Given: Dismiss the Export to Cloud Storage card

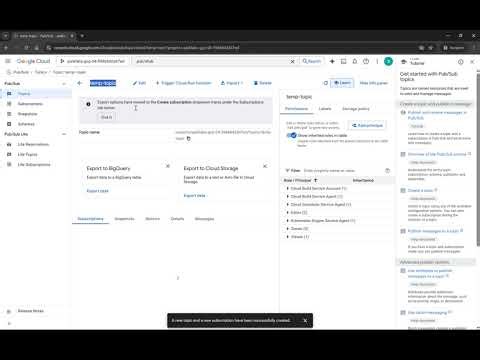Looking at the screenshot, I should 265,166.
